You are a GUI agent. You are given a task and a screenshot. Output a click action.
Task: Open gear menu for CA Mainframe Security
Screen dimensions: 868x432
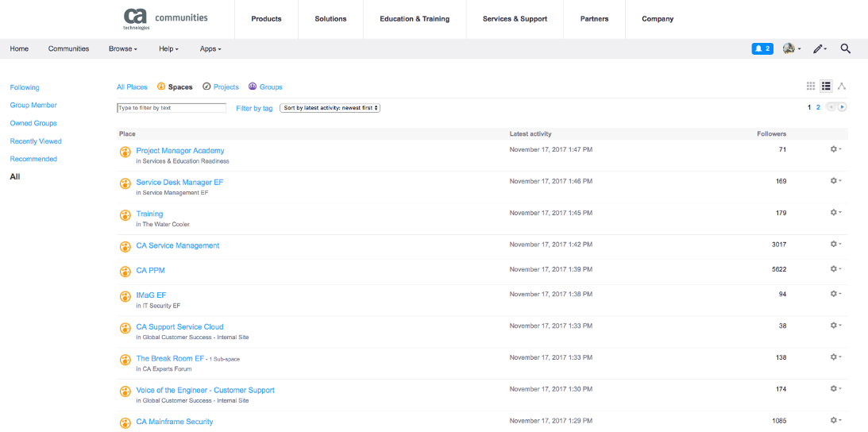[x=836, y=420]
